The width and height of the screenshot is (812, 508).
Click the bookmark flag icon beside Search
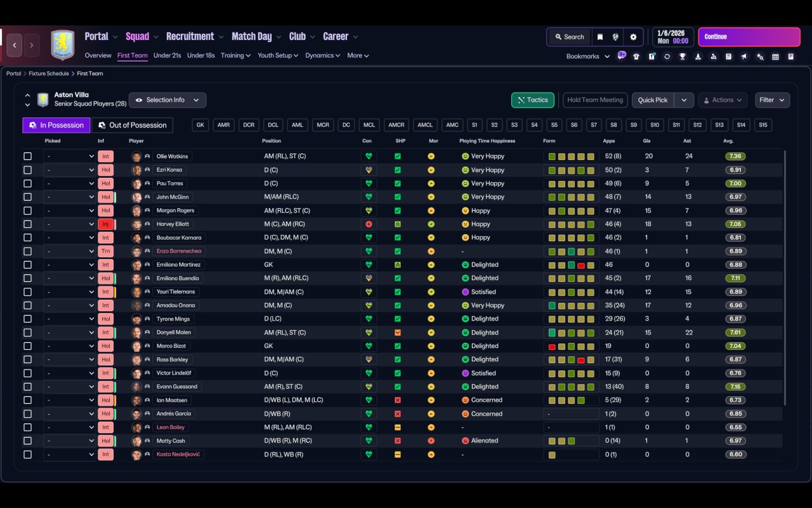599,37
